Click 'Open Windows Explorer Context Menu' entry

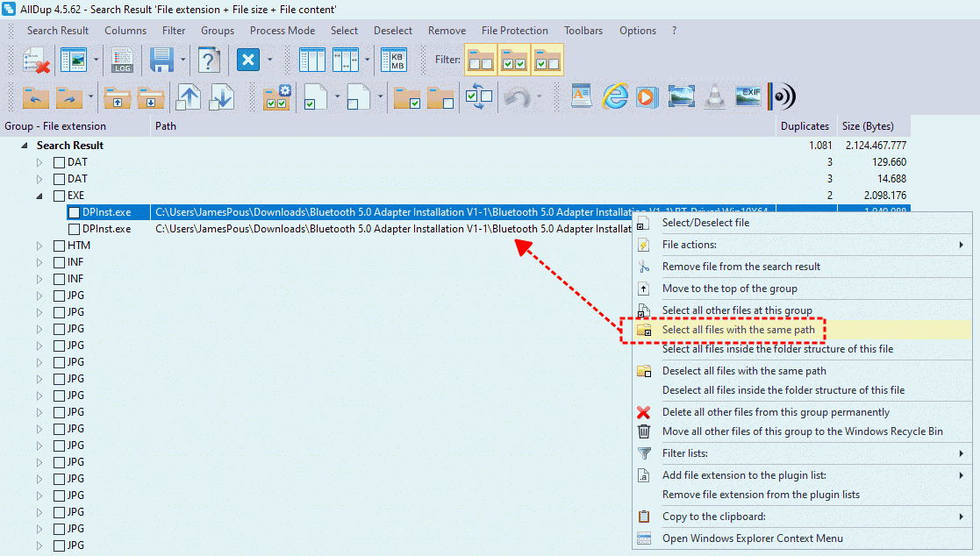coord(752,538)
